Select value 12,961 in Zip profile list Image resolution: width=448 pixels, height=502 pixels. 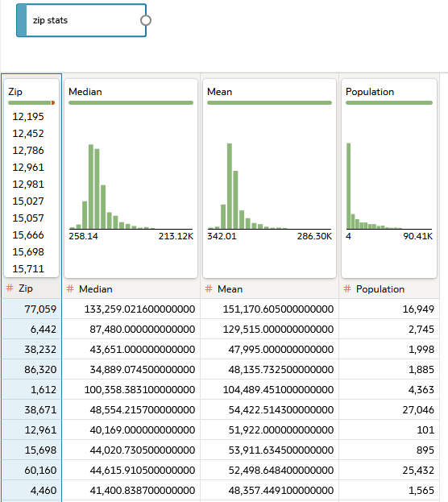coord(28,168)
